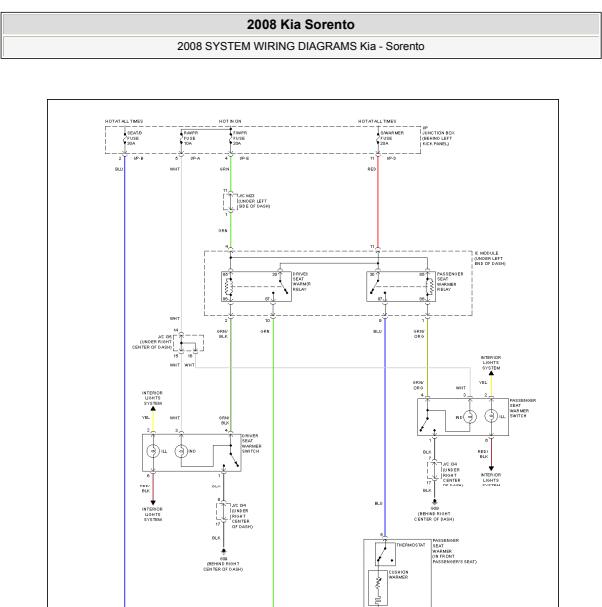Click the driver seat warmer relay coil symbol
The image size is (602, 607).
229,287
